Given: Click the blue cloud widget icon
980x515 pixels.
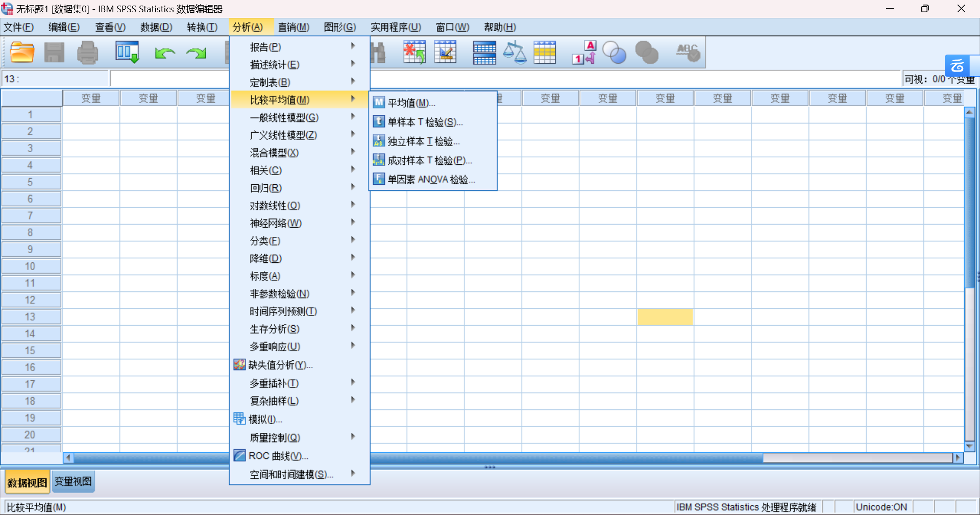Looking at the screenshot, I should pyautogui.click(x=958, y=66).
